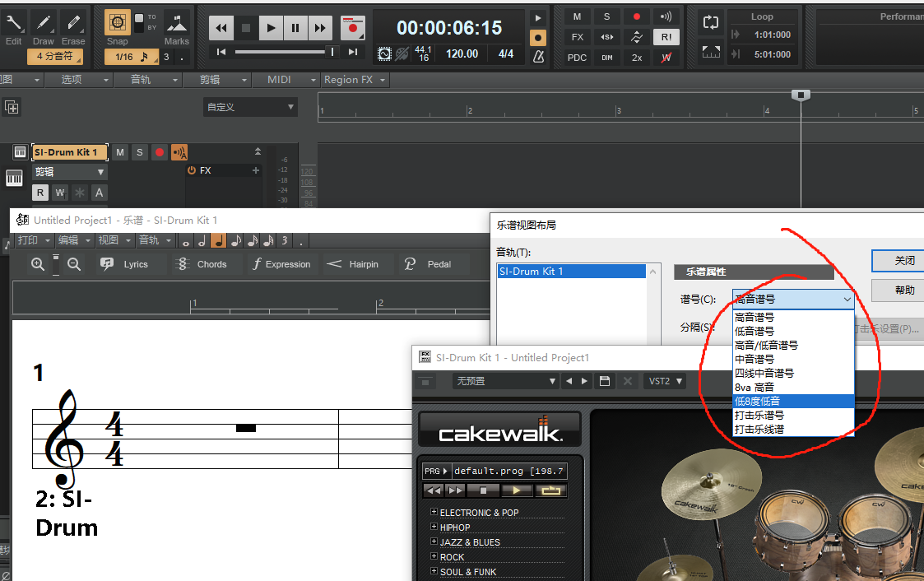Mute the SI-Drum Kit 1 track
This screenshot has width=924, height=581.
pos(120,152)
